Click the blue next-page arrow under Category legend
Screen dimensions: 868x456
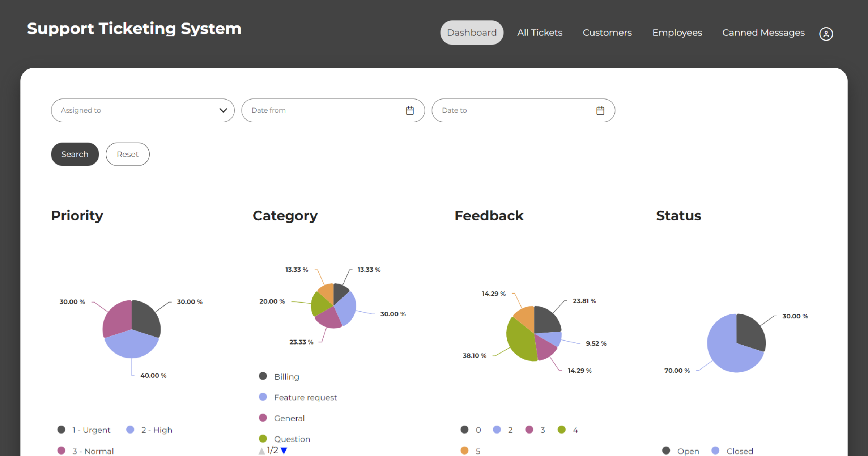coord(284,450)
